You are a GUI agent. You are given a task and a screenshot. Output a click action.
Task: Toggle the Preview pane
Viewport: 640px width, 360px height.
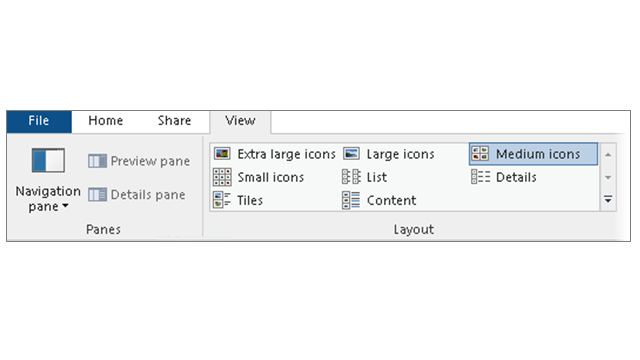(x=139, y=161)
